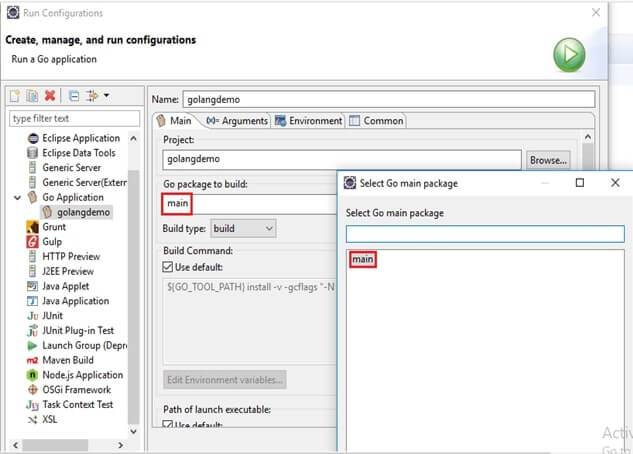
Task: Select main in the Go package list
Action: pyautogui.click(x=363, y=259)
